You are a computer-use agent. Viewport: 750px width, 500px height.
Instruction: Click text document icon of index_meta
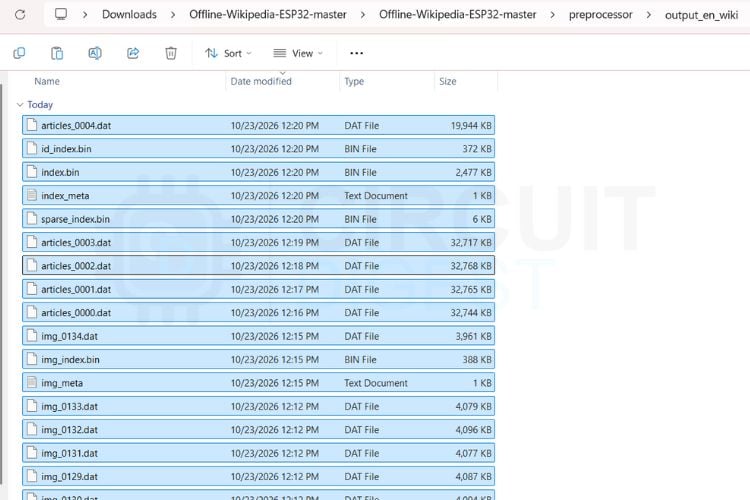click(x=32, y=195)
